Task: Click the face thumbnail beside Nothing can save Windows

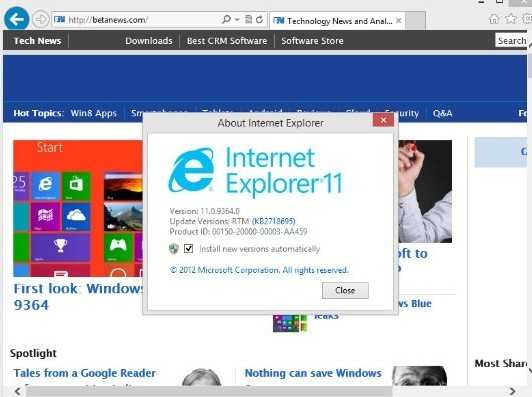Action: point(419,376)
